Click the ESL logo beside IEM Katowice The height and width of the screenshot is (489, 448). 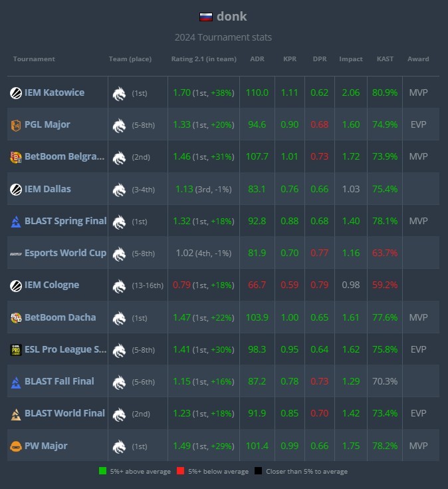(16, 93)
